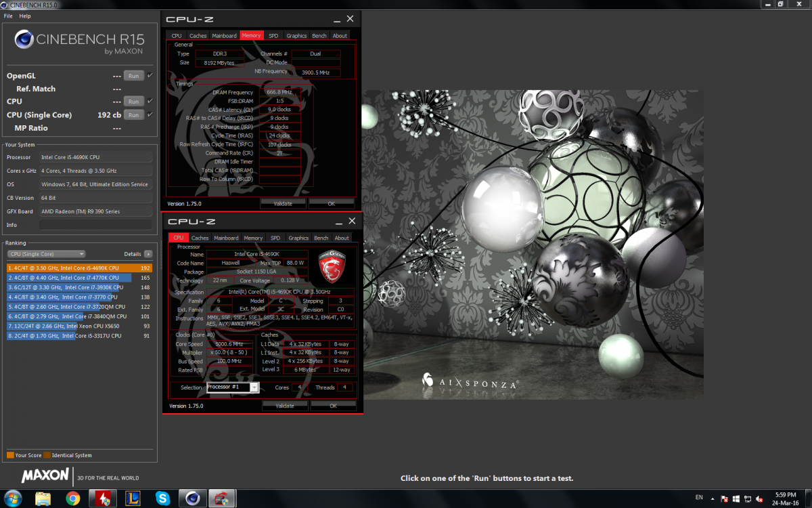This screenshot has width=812, height=508.
Task: Open the CPU (Single Core) ranking dropdown
Action: 46,254
